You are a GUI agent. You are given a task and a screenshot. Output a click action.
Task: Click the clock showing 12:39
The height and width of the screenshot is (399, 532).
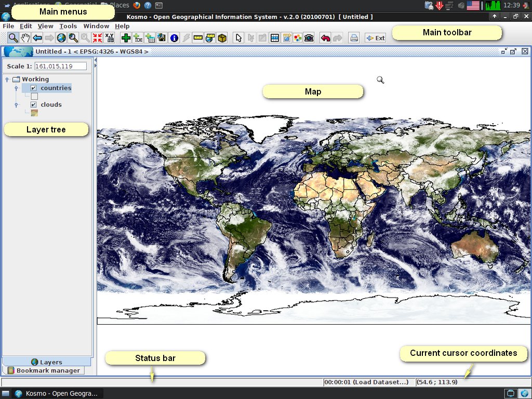click(x=512, y=5)
